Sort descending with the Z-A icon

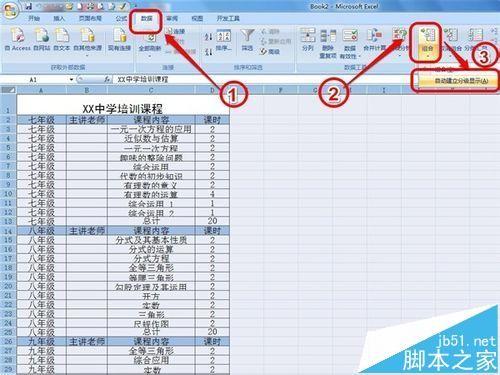[209, 52]
